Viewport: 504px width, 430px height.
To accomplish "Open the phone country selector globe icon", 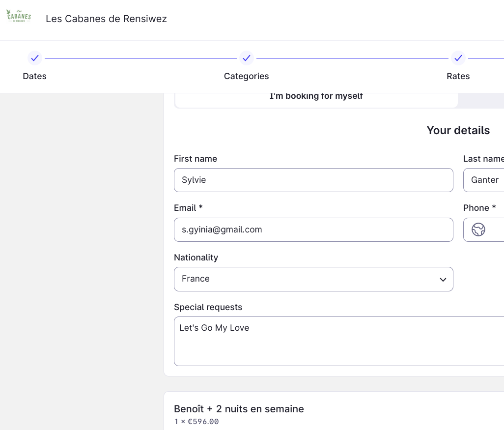I will pyautogui.click(x=478, y=229).
